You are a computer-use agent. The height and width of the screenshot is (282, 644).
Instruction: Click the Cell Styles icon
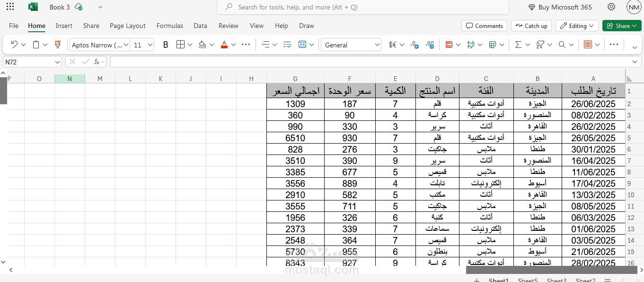pos(471,45)
